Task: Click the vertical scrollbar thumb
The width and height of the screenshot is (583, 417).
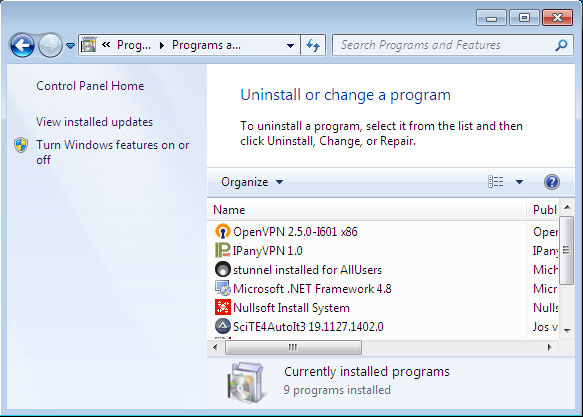Action: tap(566, 250)
